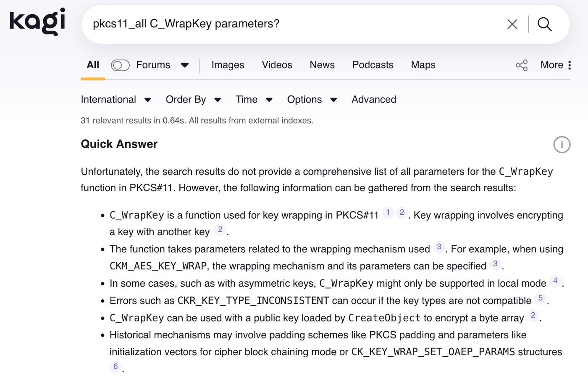Open Advanced search link
This screenshot has height=388, width=588.
pos(374,100)
